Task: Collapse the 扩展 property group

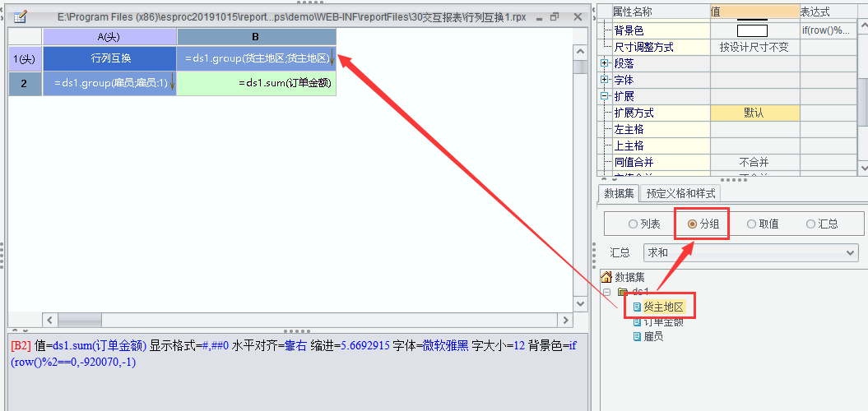Action: tap(605, 97)
